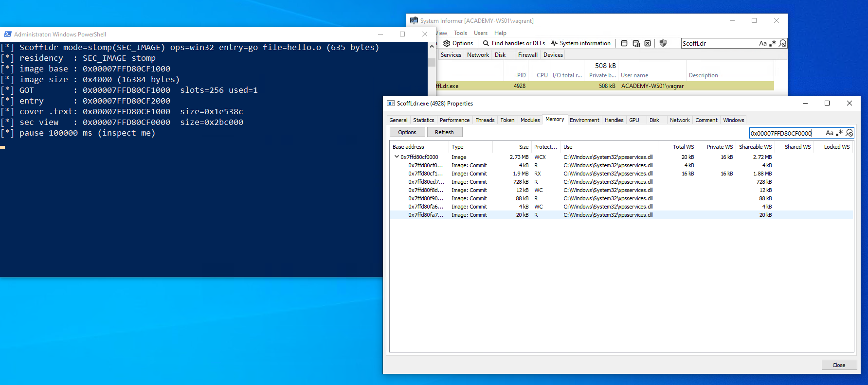Viewport: 868px width, 385px height.
Task: Open the Handles tab in Properties
Action: [x=614, y=120]
